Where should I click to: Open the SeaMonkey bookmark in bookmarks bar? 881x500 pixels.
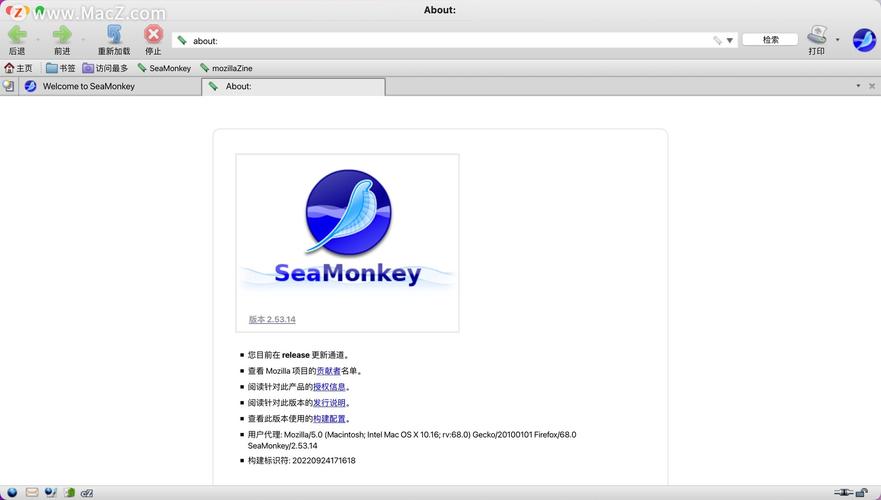164,68
